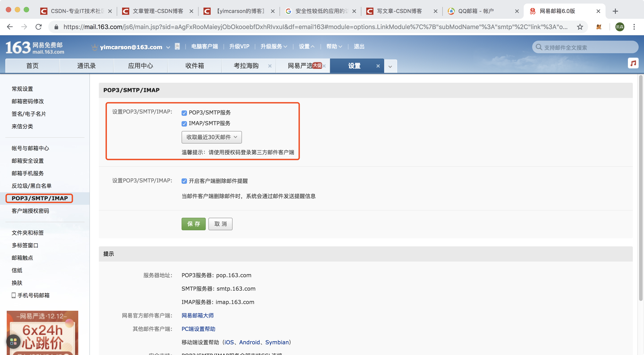The image size is (644, 355).
Task: Click the phone icon next to 手机号码邮箱
Action: (x=13, y=295)
